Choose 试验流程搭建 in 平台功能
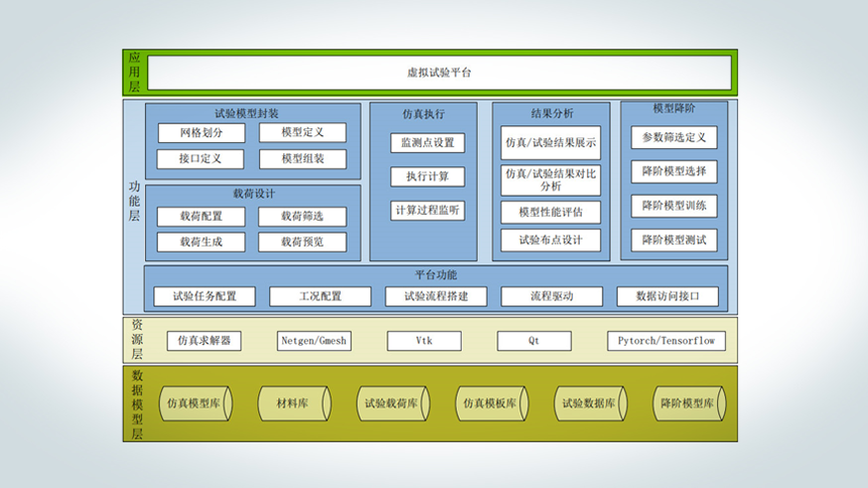Image resolution: width=868 pixels, height=488 pixels. 433,296
